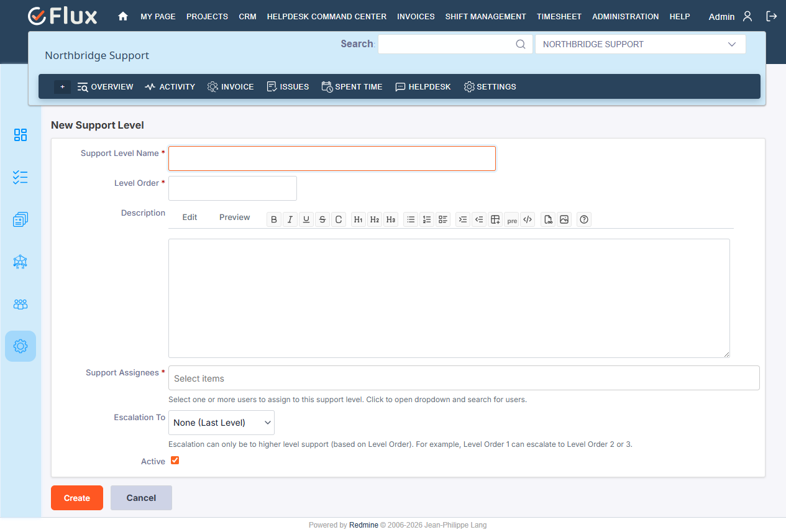786x532 pixels.
Task: Open CRM menu
Action: click(x=247, y=17)
